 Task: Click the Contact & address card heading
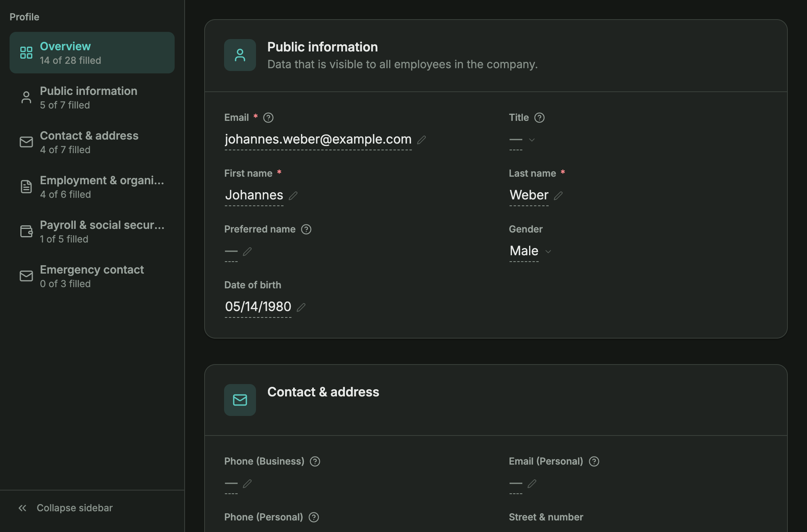tap(323, 392)
